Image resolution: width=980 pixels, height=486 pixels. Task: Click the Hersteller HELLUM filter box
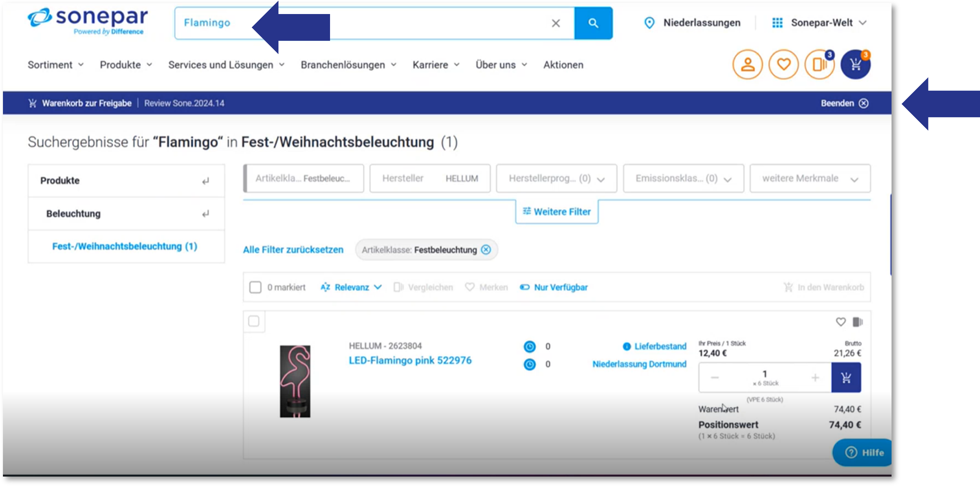[430, 178]
